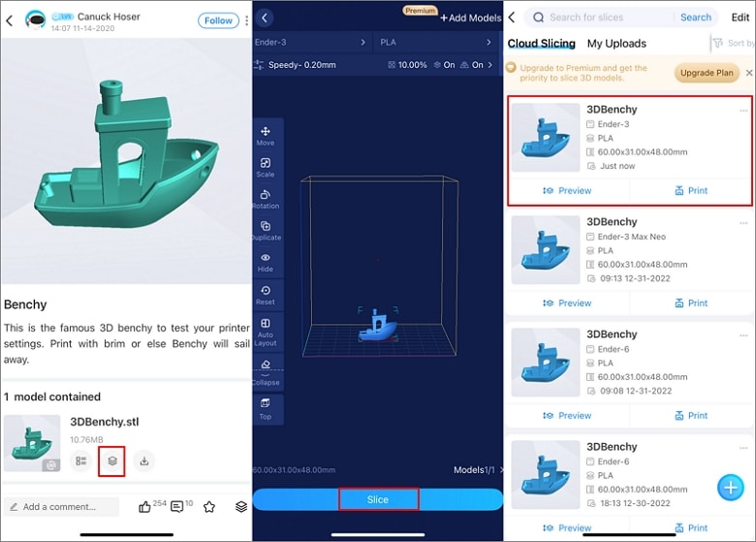
Task: Apply Auto Layout to the models
Action: pos(266,332)
